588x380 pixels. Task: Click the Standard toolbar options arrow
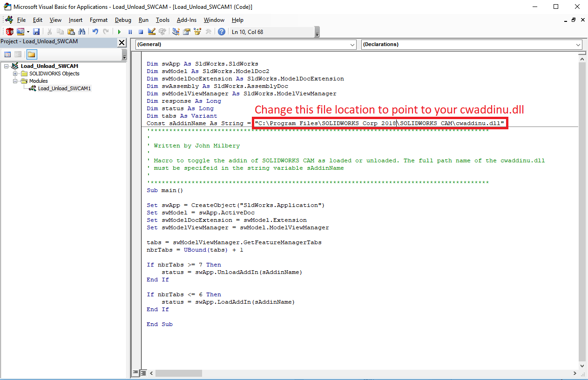[x=317, y=32]
